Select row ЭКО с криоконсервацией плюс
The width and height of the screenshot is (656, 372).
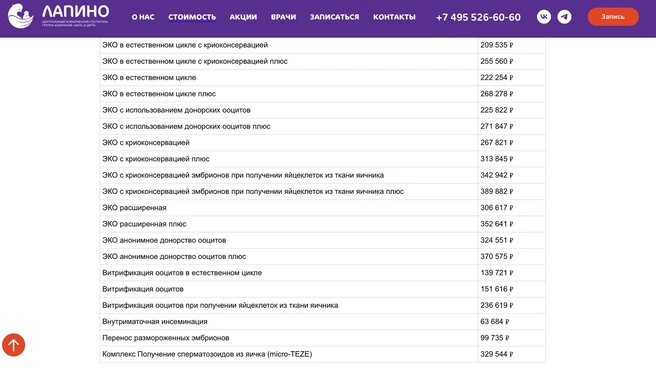(322, 159)
